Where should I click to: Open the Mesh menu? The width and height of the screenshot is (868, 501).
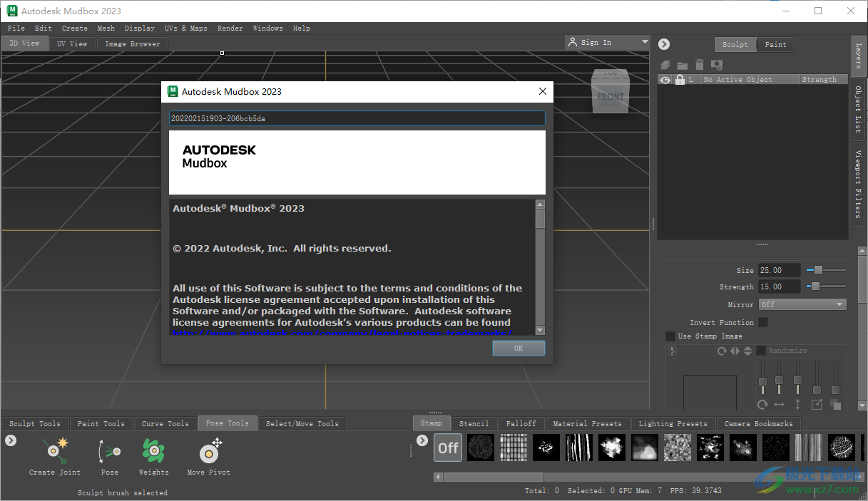tap(106, 29)
